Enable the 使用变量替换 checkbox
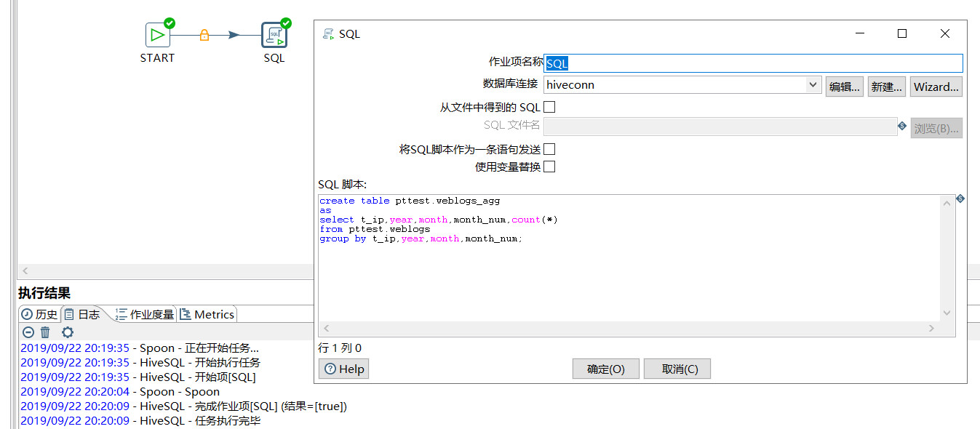This screenshot has width=980, height=429. (550, 167)
